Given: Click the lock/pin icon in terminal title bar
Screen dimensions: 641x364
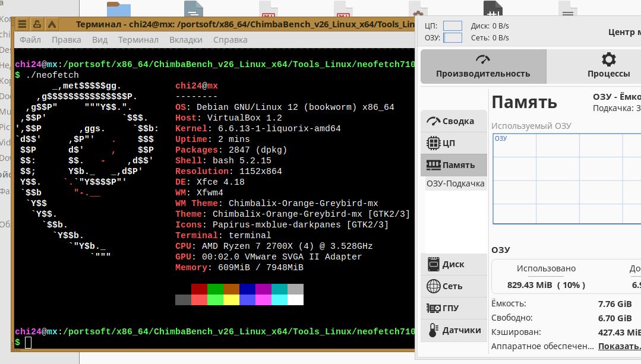Looking at the screenshot, I should tap(37, 24).
